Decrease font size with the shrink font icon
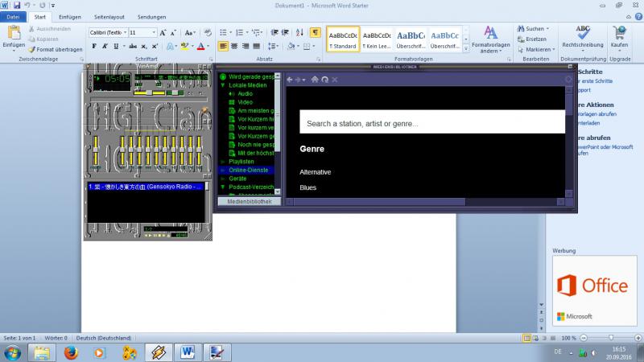The image size is (644, 362). point(173,33)
